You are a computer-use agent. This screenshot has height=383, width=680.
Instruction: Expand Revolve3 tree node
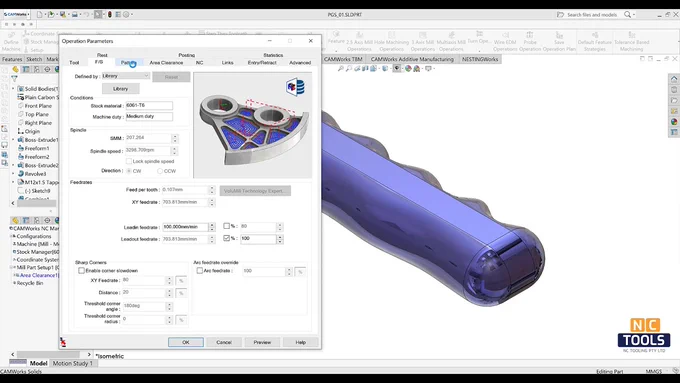coord(13,173)
